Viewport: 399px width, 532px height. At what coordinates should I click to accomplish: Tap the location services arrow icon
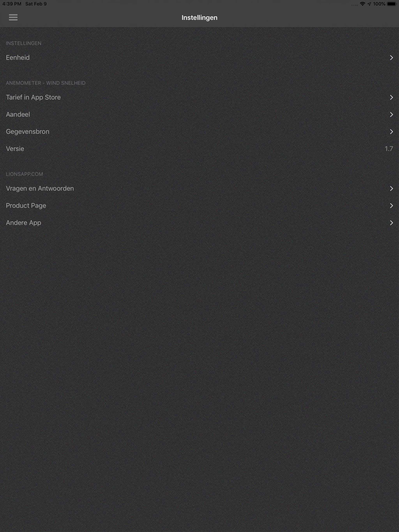click(369, 4)
